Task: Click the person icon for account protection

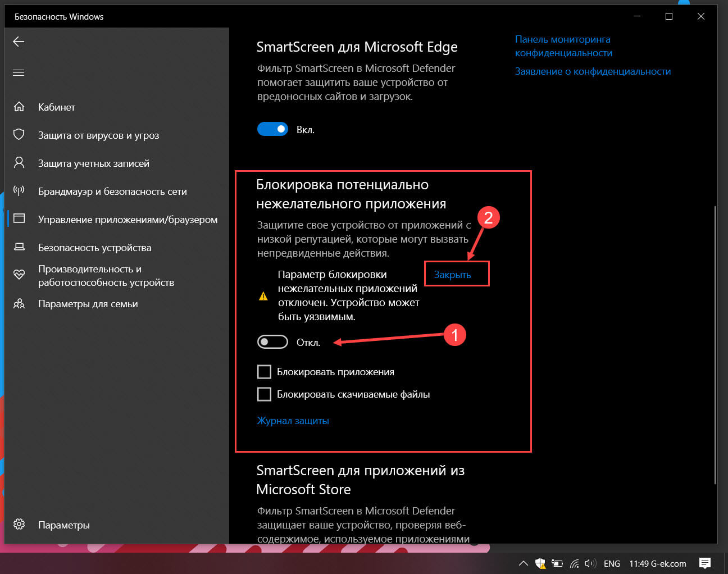Action: [x=19, y=163]
